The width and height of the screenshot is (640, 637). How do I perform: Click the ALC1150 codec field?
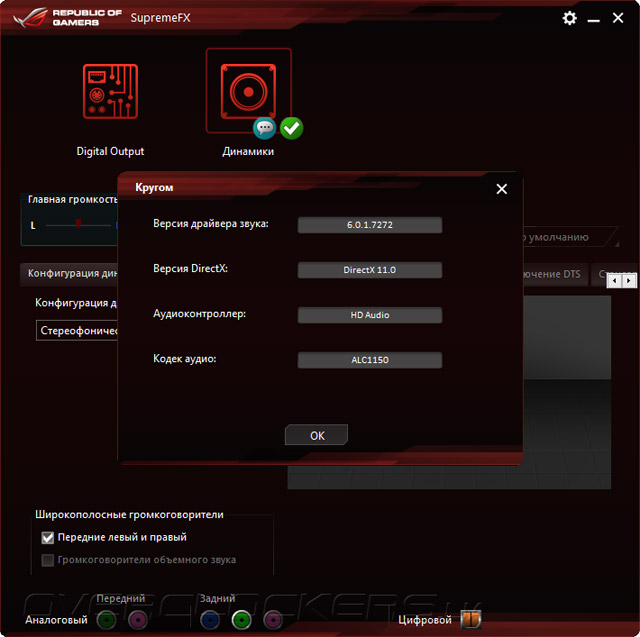coord(370,360)
